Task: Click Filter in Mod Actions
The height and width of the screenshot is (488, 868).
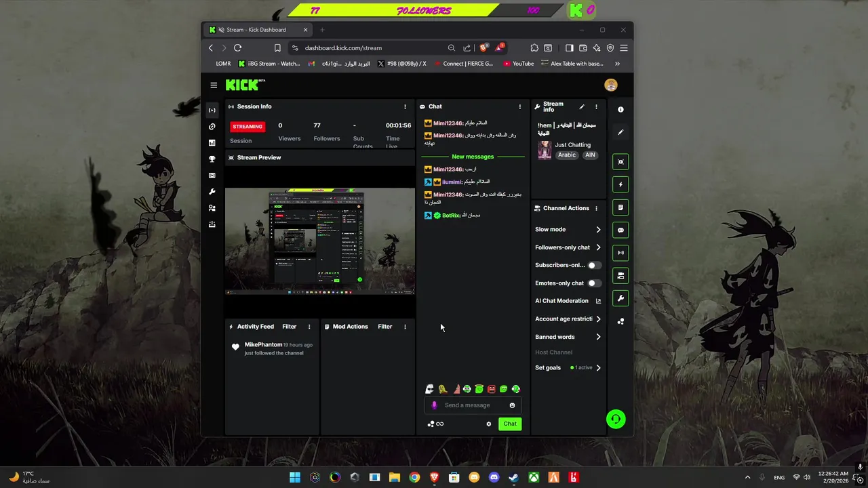Action: point(384,327)
